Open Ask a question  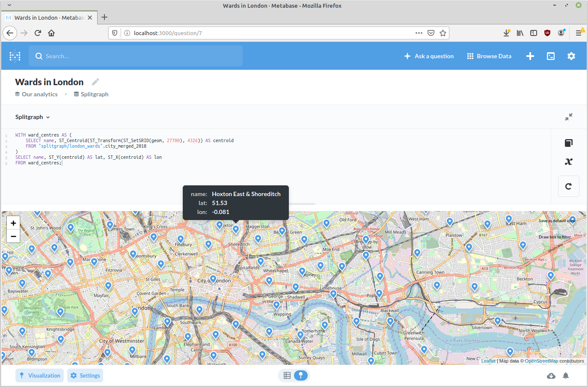pos(429,56)
